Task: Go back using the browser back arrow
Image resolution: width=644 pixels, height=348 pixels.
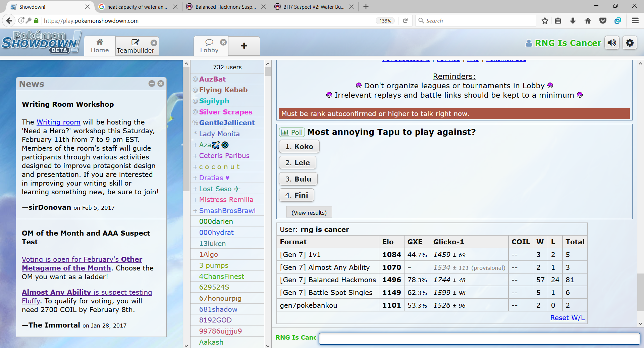Action: pyautogui.click(x=9, y=21)
